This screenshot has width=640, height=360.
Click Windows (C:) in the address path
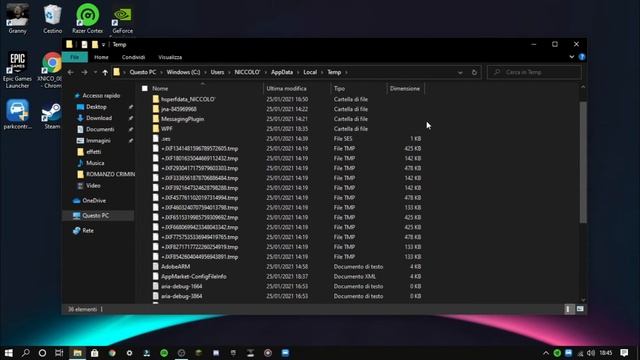tap(183, 72)
